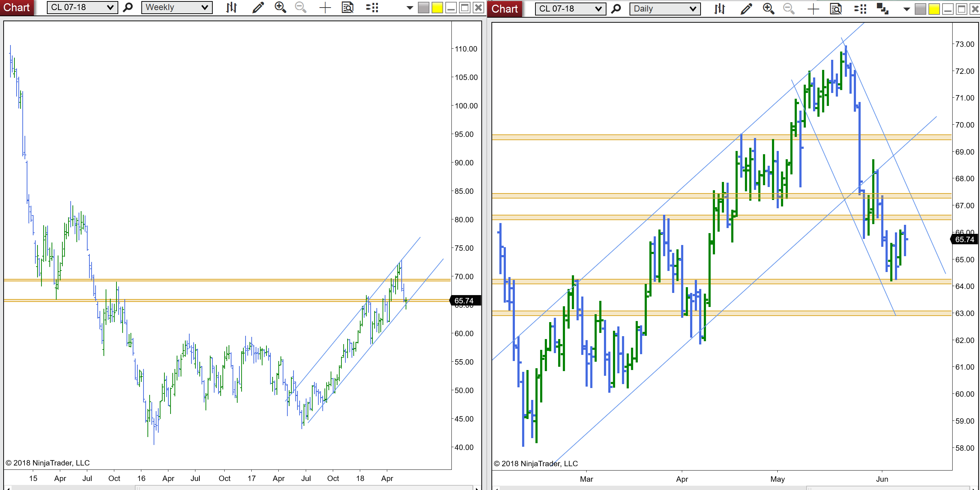Click the 65.74 price marker in Daily chart
This screenshot has width=980, height=490.
coord(964,240)
